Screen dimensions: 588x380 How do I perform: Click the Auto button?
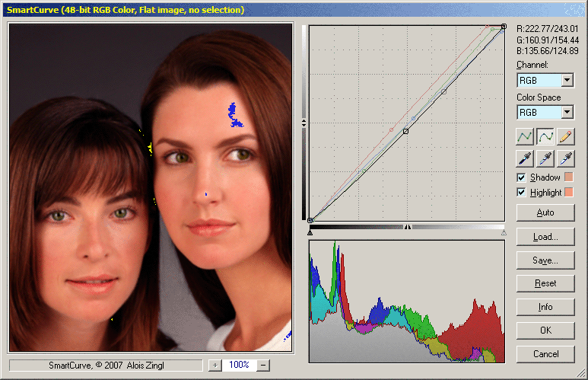point(545,212)
